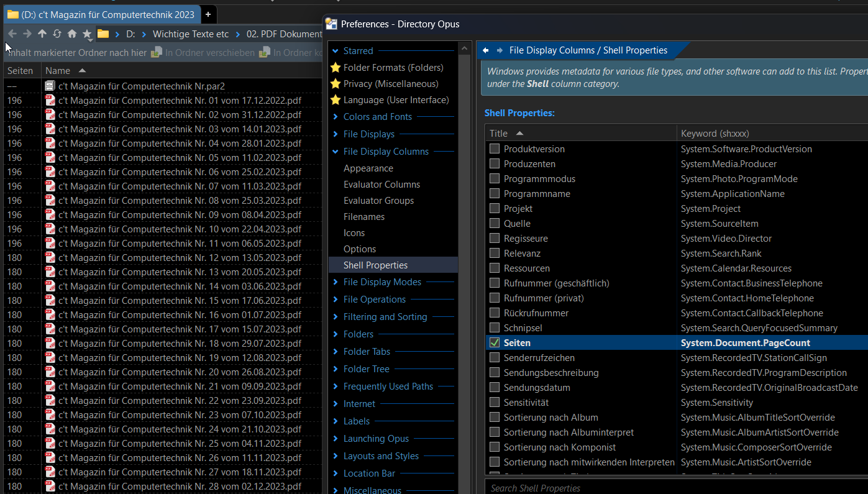Go up to the parent folder

[42, 34]
